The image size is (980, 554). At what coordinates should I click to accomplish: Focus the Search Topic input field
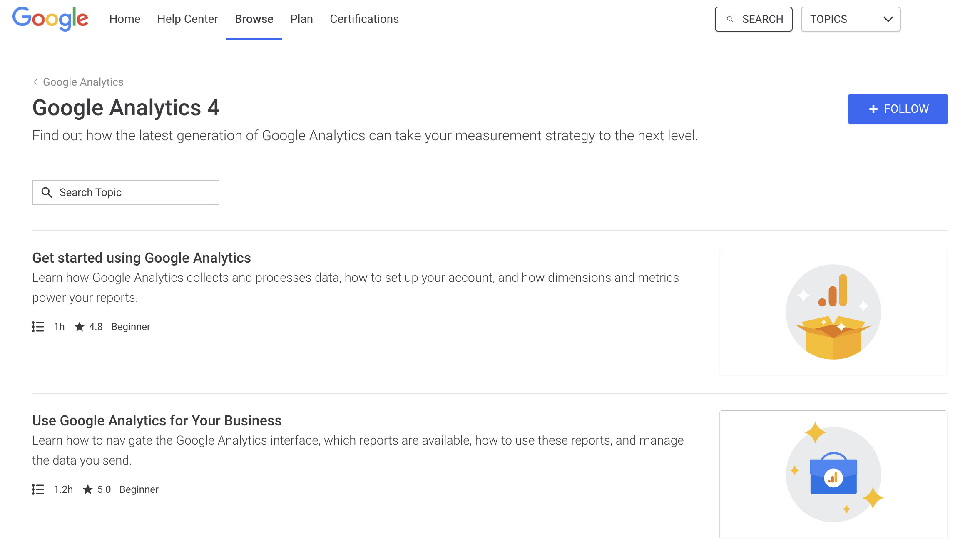tap(126, 193)
